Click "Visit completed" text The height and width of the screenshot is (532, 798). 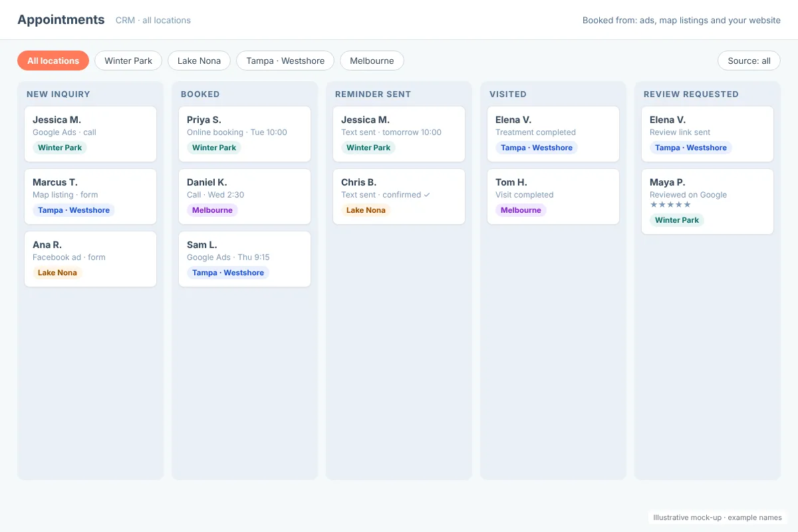(525, 195)
